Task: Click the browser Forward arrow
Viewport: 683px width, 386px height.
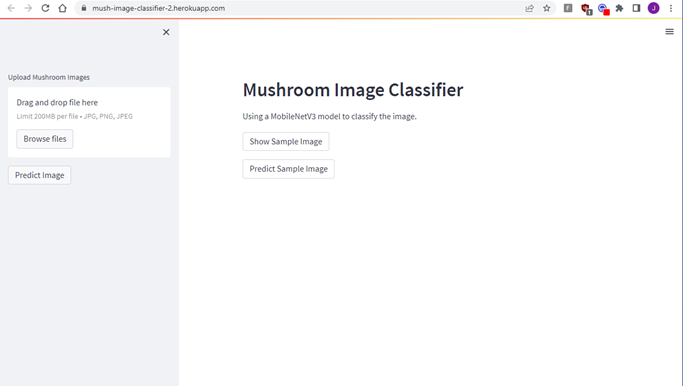Action: point(28,8)
